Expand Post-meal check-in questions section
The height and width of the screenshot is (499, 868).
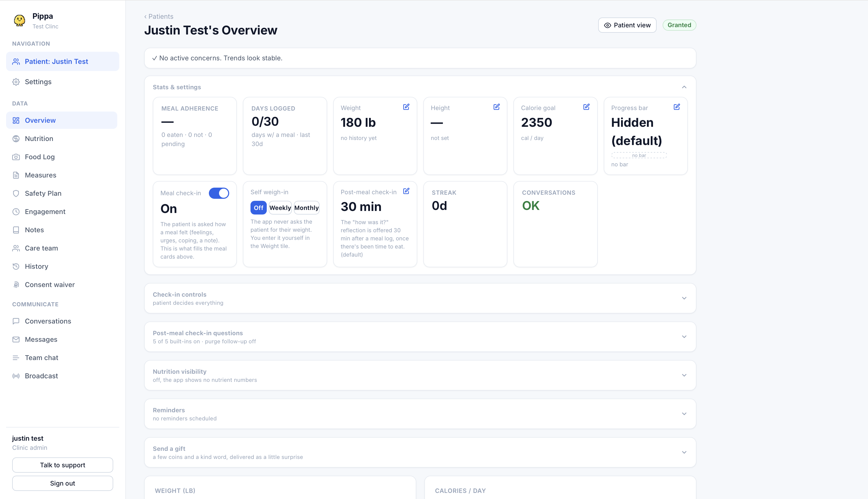[684, 336]
